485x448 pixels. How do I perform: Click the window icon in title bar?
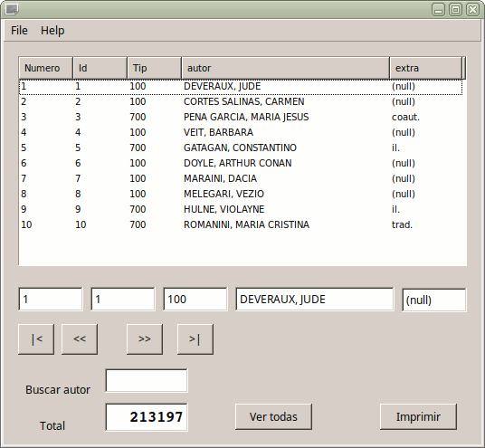12,9
